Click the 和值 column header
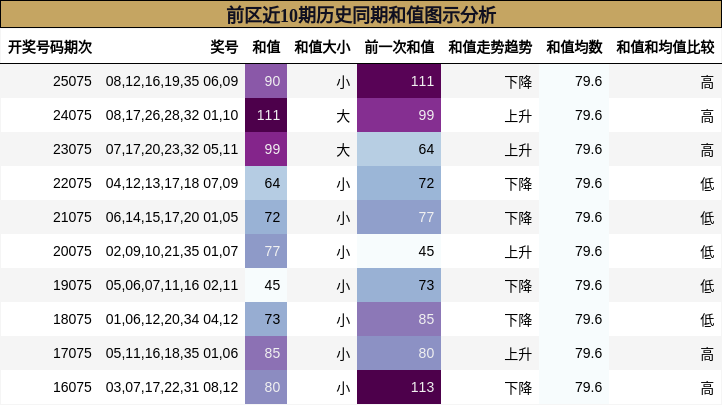Image resolution: width=722 pixels, height=405 pixels. [266, 47]
